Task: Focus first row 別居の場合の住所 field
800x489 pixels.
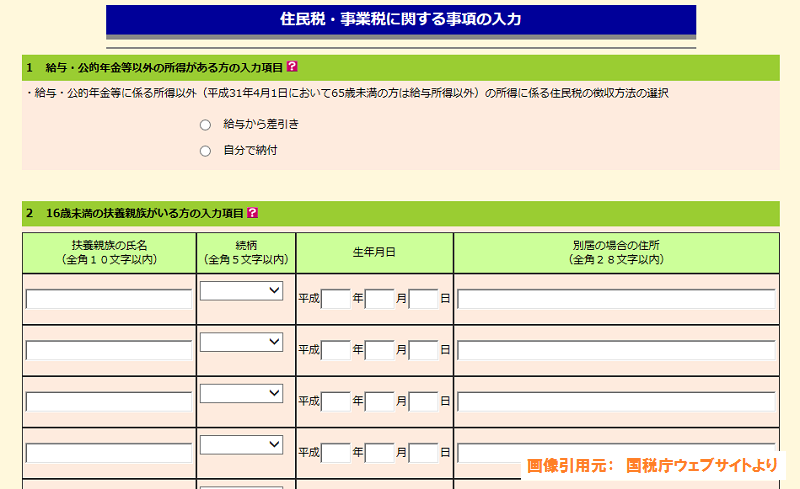Action: (x=616, y=299)
